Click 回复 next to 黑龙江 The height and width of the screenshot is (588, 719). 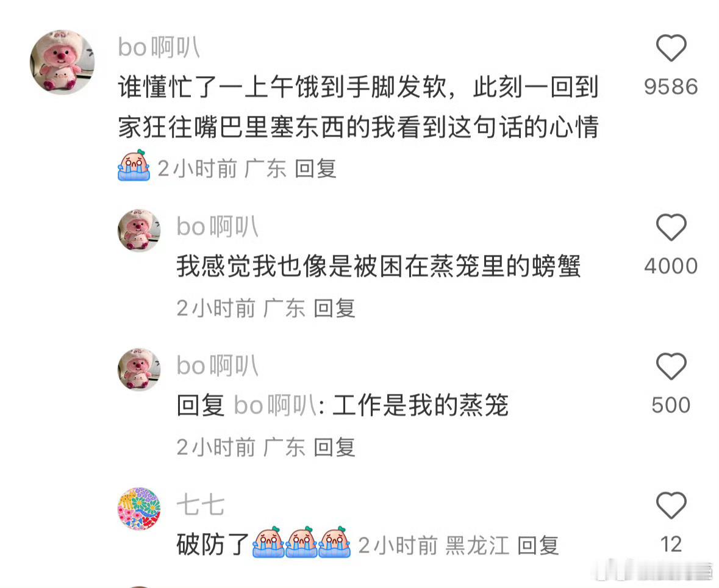coord(538,545)
